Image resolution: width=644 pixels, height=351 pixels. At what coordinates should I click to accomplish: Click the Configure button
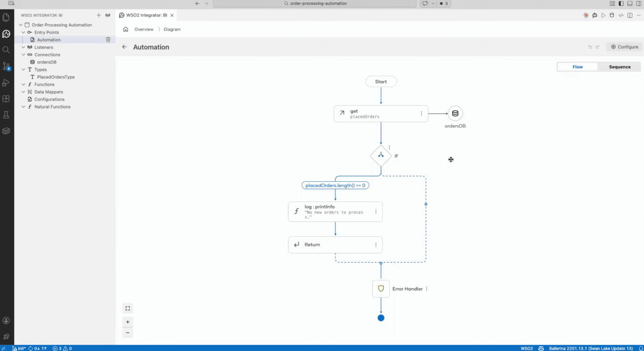pos(624,47)
